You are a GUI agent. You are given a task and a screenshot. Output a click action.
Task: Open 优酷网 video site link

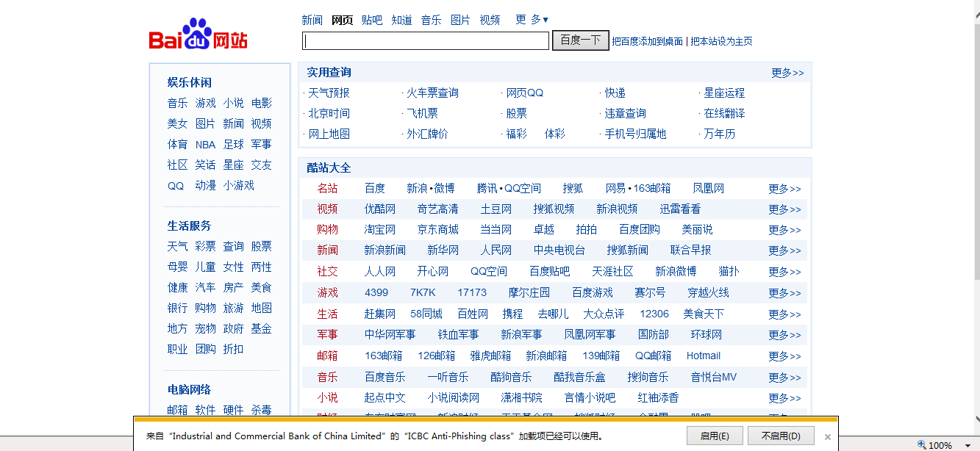click(x=380, y=209)
